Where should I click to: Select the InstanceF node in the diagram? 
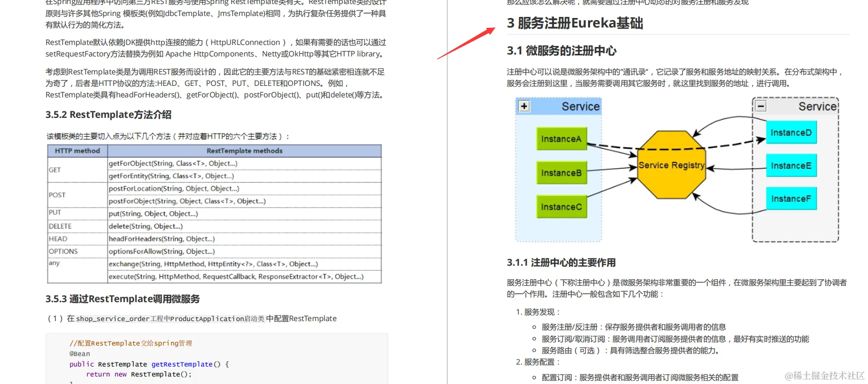(x=791, y=199)
